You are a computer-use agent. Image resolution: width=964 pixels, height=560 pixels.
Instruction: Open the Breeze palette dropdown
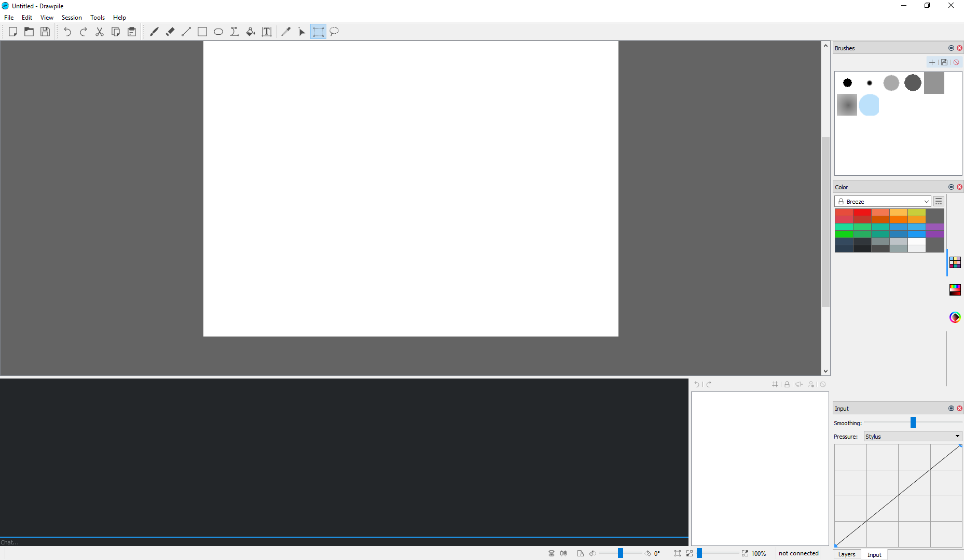[883, 201]
